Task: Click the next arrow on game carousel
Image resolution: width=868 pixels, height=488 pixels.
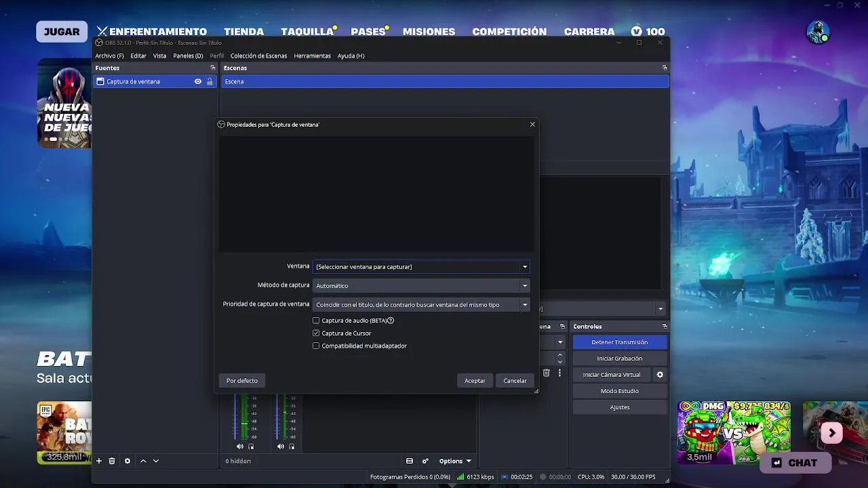Action: pyautogui.click(x=832, y=432)
